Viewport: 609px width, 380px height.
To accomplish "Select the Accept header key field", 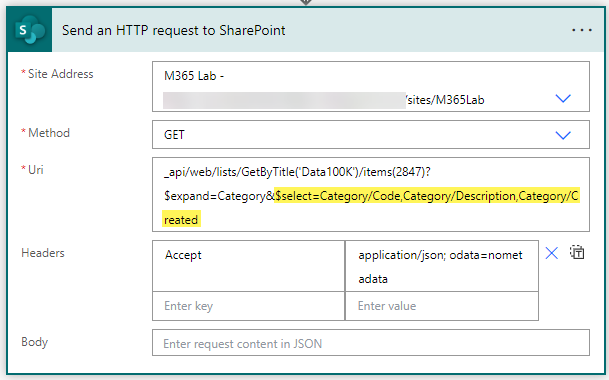I will click(x=249, y=266).
